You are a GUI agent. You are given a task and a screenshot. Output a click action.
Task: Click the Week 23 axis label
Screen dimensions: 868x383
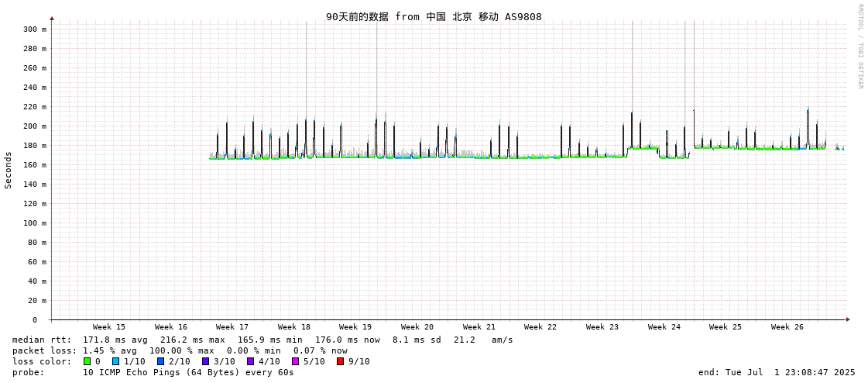(x=602, y=327)
